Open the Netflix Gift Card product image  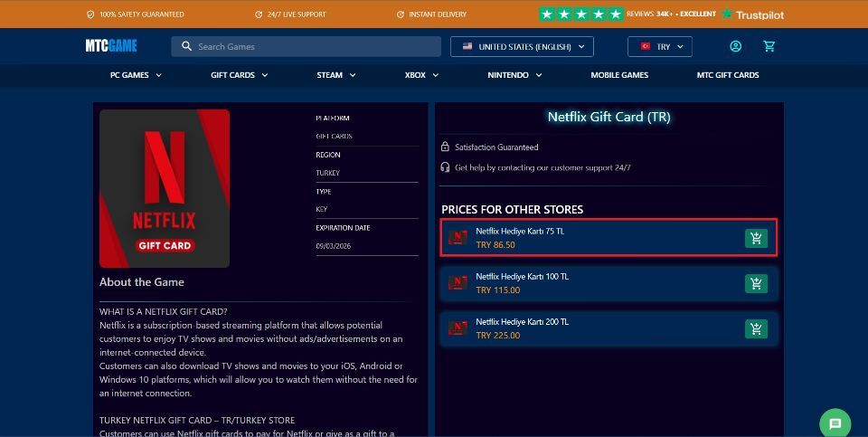(165, 188)
